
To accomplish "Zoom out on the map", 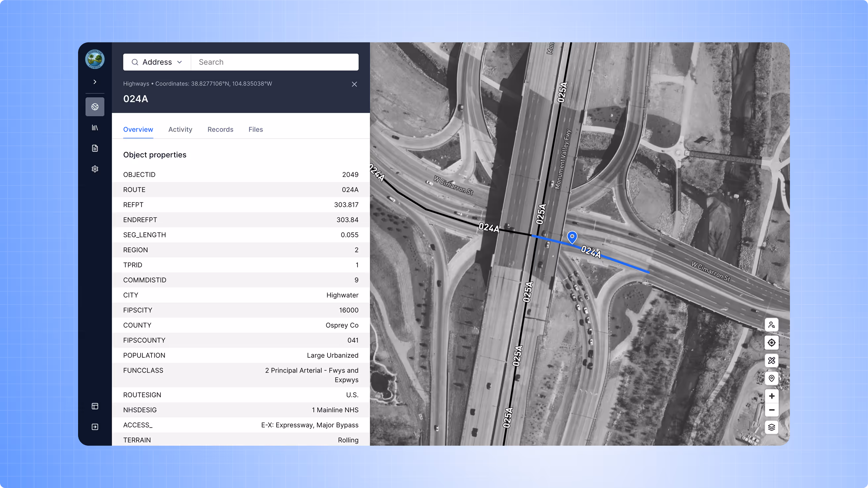I will click(771, 410).
